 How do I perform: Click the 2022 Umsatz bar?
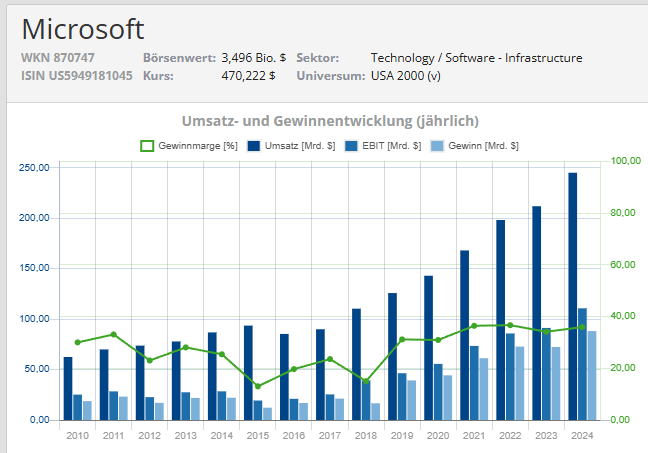pos(500,320)
